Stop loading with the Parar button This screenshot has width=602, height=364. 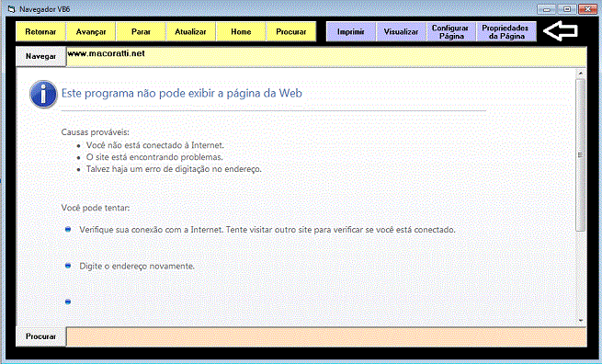click(141, 31)
